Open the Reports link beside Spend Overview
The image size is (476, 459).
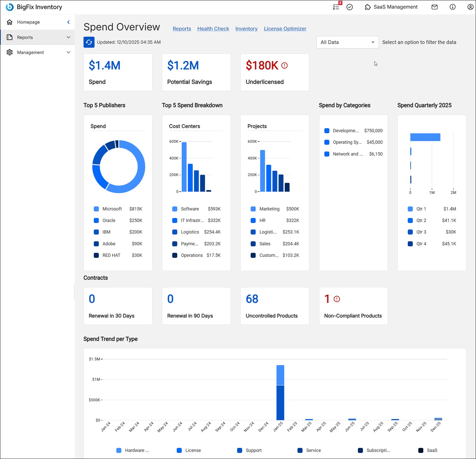pyautogui.click(x=182, y=29)
